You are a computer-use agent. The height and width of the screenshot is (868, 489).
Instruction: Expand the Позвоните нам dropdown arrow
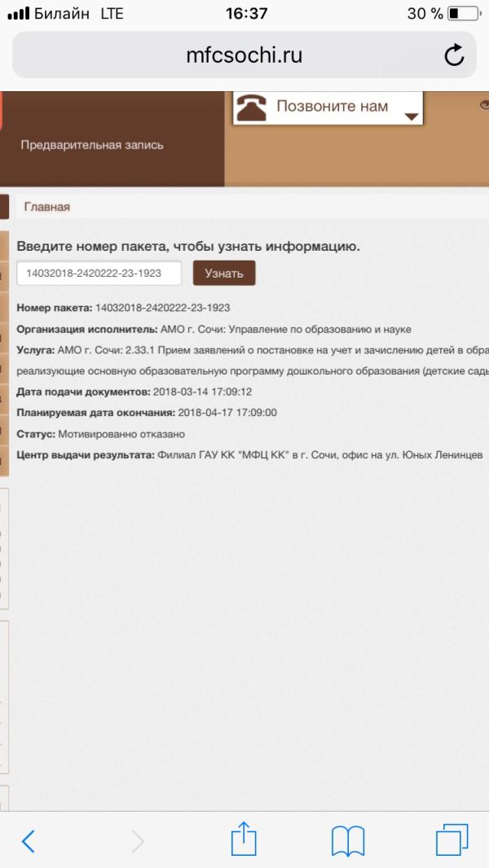point(412,117)
